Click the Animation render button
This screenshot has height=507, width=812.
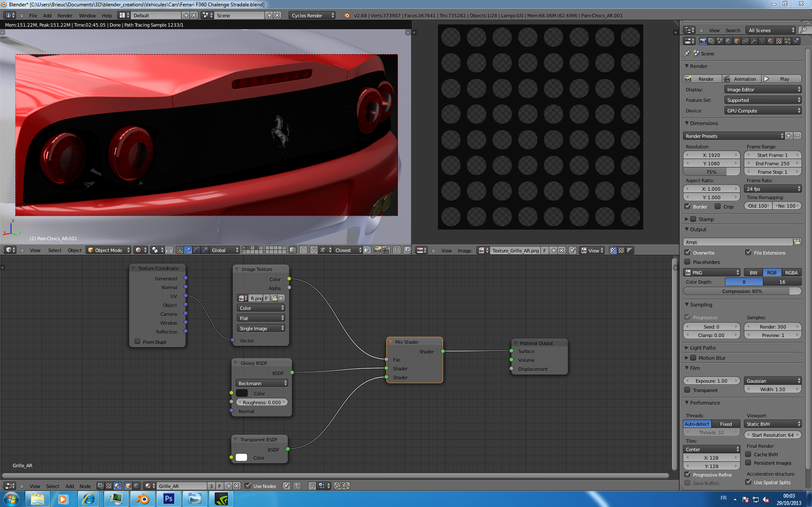[741, 79]
